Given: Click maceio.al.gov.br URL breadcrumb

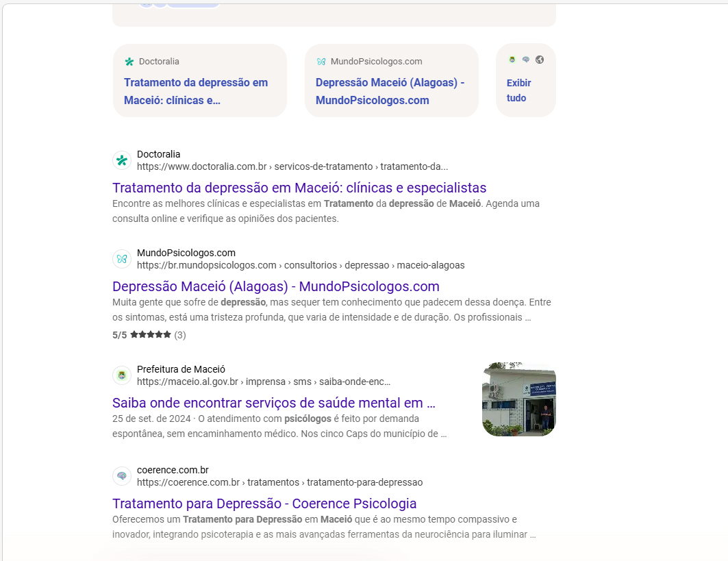Looking at the screenshot, I should point(264,382).
